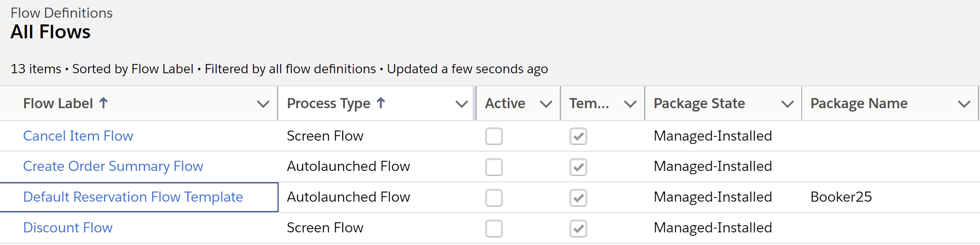The height and width of the screenshot is (245, 980).
Task: Click the Process Type sort arrow icon
Action: click(381, 103)
